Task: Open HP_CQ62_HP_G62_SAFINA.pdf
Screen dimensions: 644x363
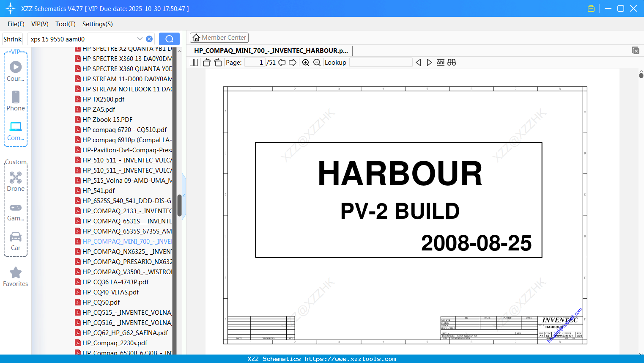Action: 121,333
